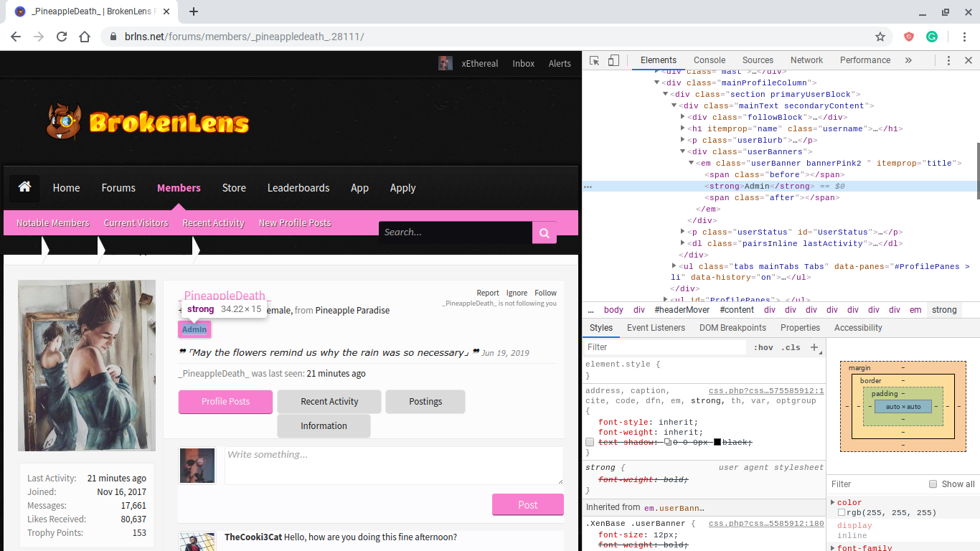Click the black text-shadow color swatch
980x551 pixels.
(x=717, y=443)
